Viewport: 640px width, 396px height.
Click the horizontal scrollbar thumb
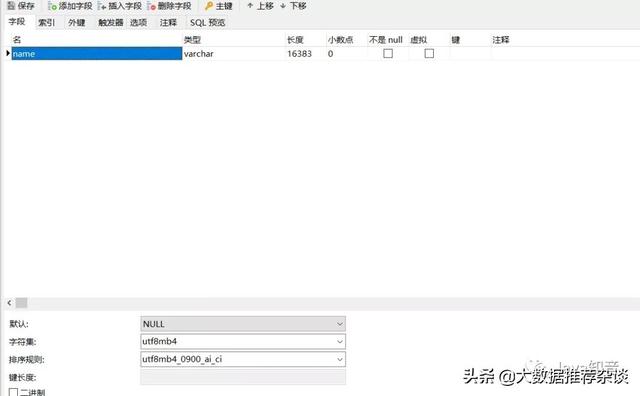pos(21,303)
